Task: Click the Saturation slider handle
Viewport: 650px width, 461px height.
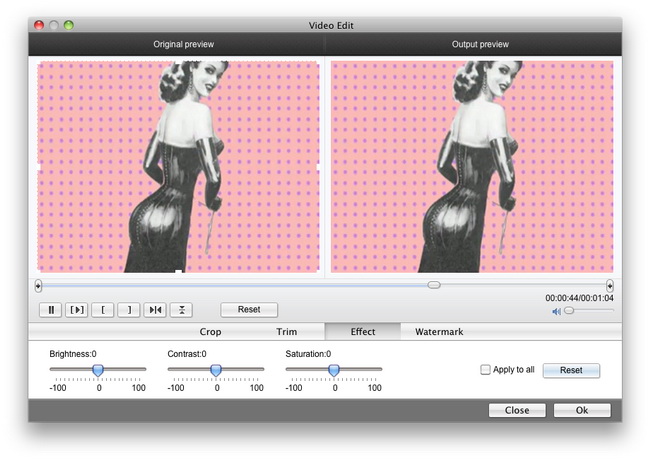Action: [x=334, y=370]
